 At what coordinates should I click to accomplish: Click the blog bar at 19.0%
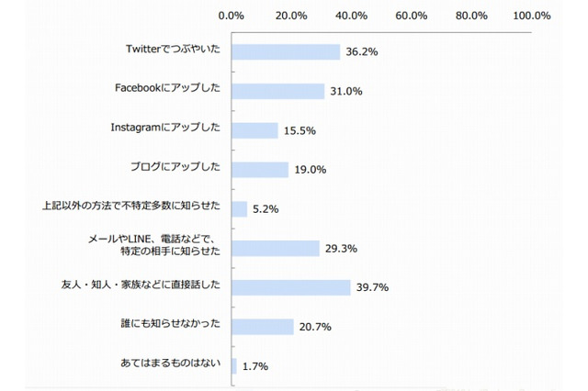260,170
